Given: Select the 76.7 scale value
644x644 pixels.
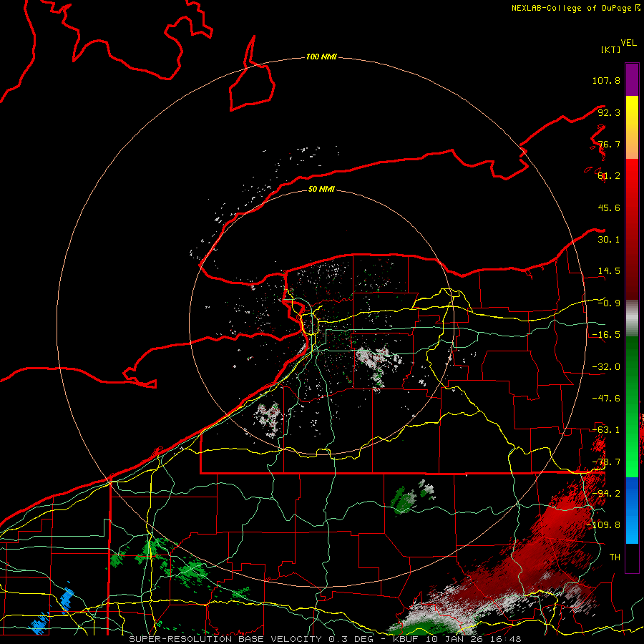Looking at the screenshot, I should coord(609,144).
